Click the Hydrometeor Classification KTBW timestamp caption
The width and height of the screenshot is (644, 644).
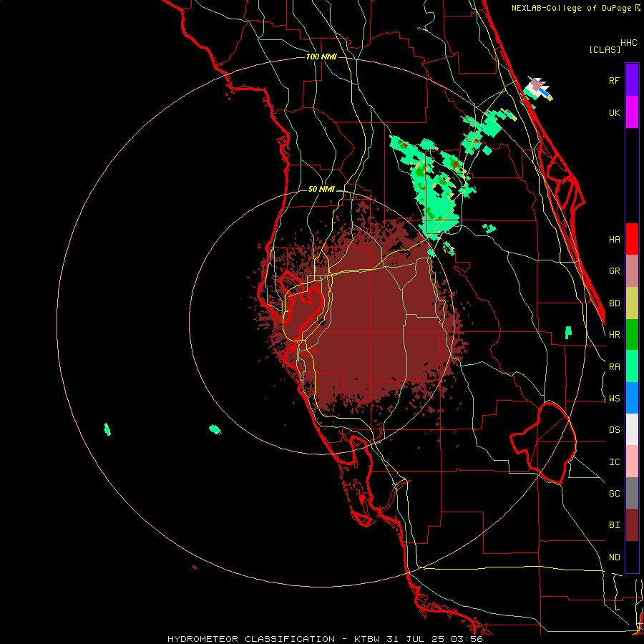tap(325, 639)
